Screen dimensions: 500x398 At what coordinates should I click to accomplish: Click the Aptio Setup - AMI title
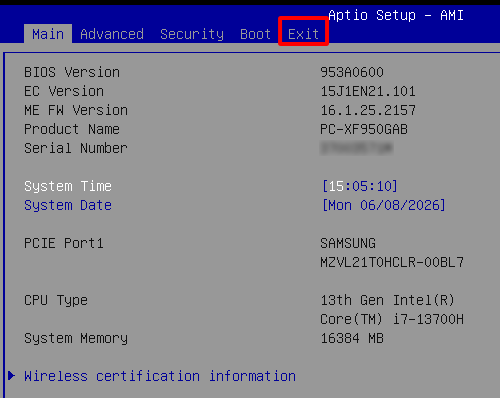(x=396, y=15)
